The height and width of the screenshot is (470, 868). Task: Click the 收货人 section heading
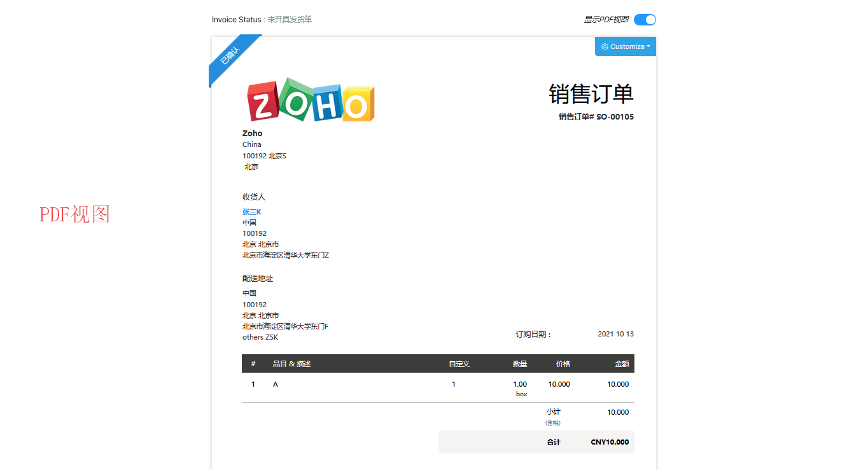254,197
